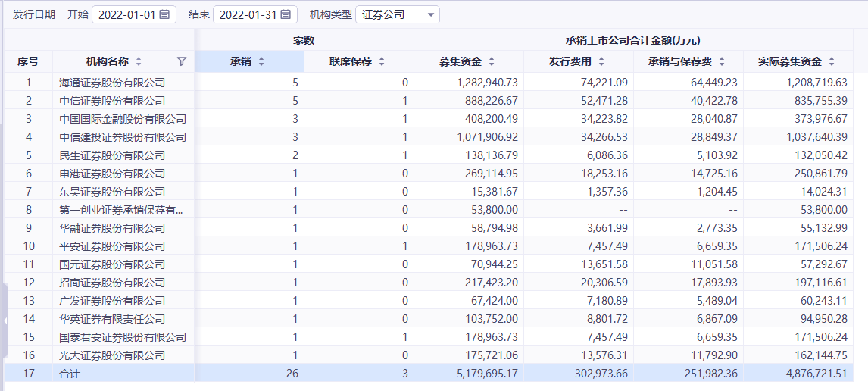This screenshot has width=868, height=391.
Task: Sort by the 募集资金 column arrows
Action: point(492,61)
